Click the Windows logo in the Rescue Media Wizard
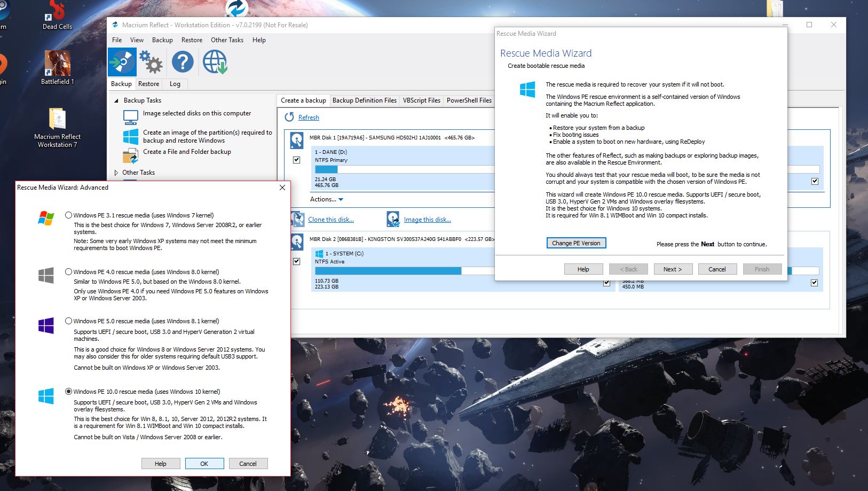 coord(527,89)
